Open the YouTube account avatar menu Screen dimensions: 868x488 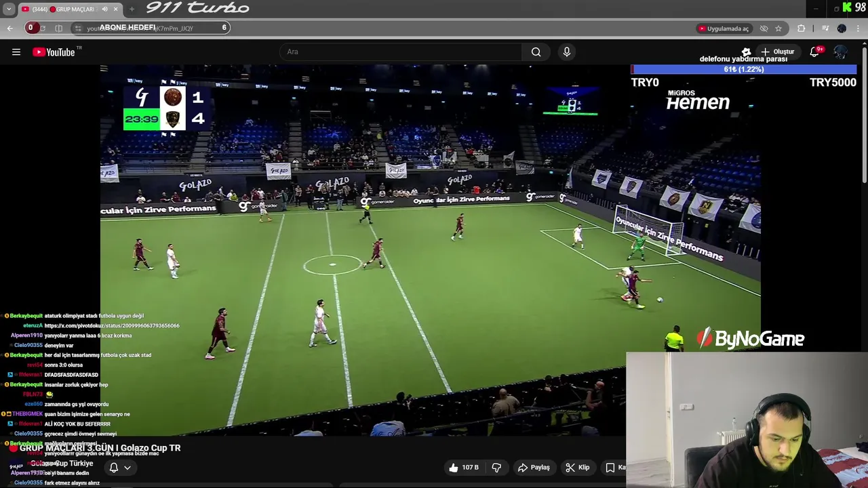tap(840, 52)
